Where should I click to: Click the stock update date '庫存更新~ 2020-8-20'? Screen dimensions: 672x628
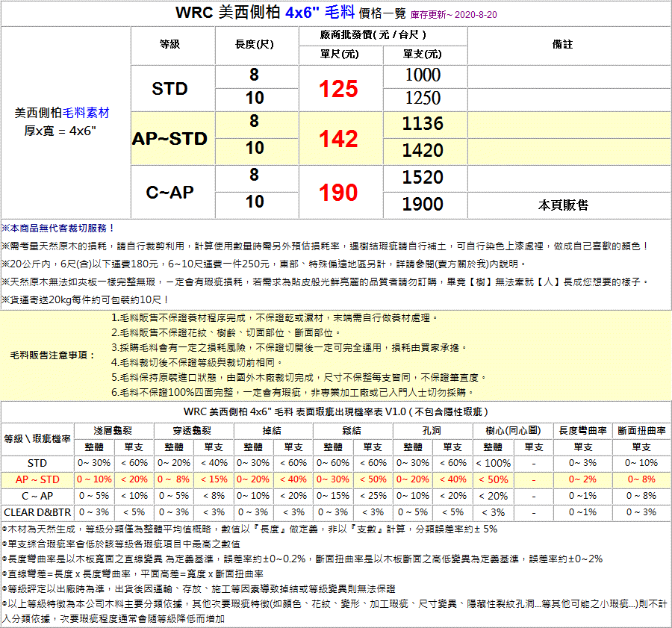[453, 15]
